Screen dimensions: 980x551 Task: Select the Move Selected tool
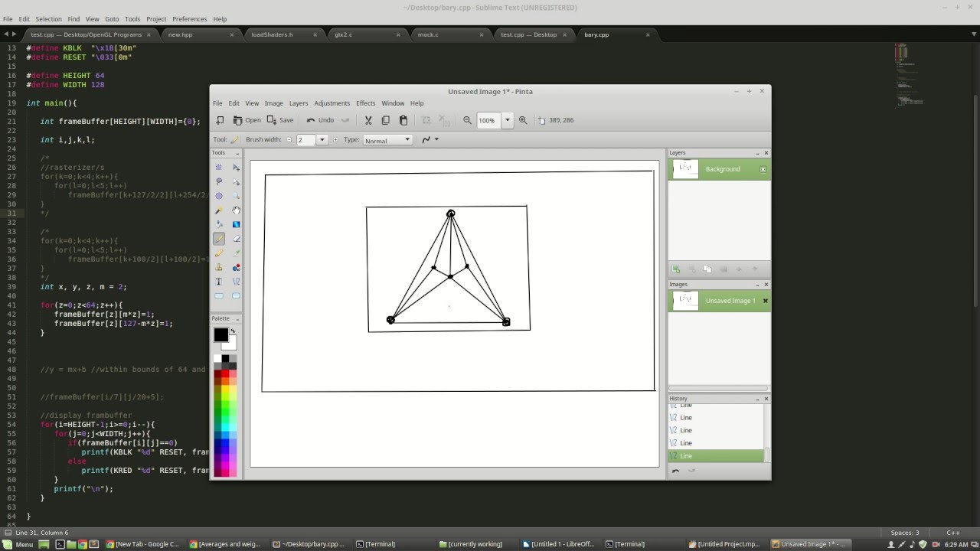click(236, 167)
